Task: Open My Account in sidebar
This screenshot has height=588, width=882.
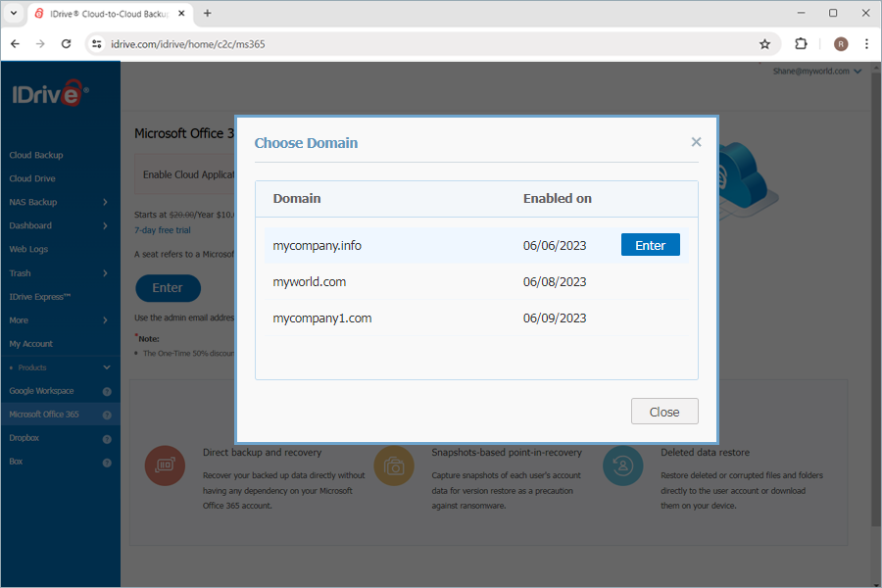Action: (x=31, y=344)
